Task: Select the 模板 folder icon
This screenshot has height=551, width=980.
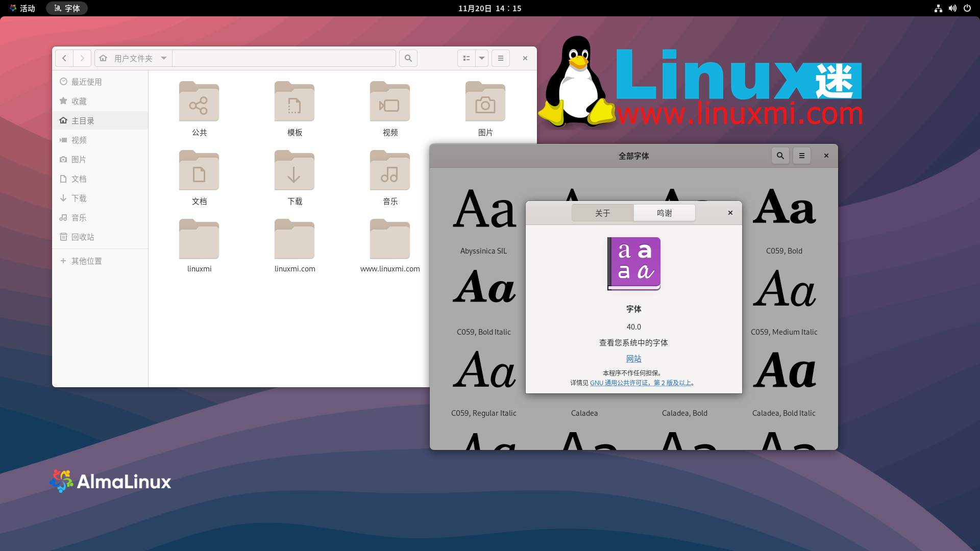Action: (295, 102)
